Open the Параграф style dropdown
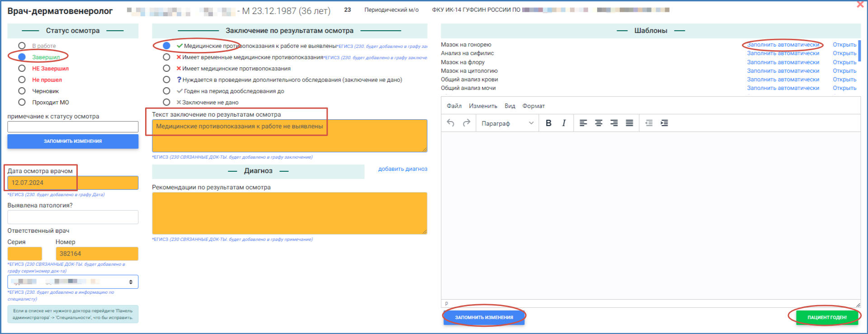This screenshot has height=334, width=868. point(507,123)
